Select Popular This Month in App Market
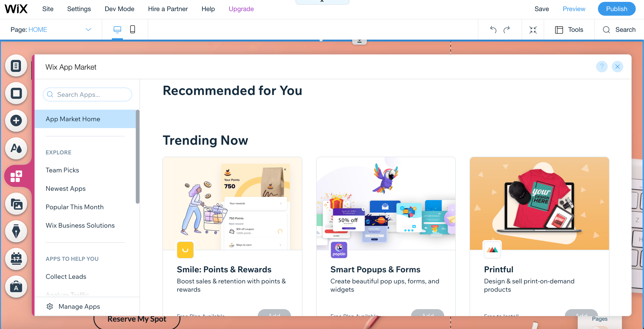 (75, 207)
